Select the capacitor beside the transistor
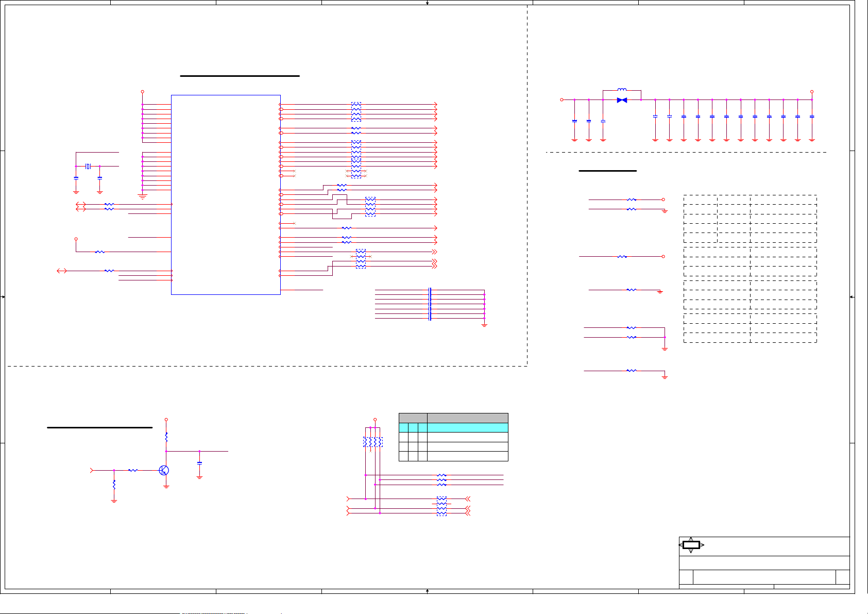The height and width of the screenshot is (614, 868). 199,463
